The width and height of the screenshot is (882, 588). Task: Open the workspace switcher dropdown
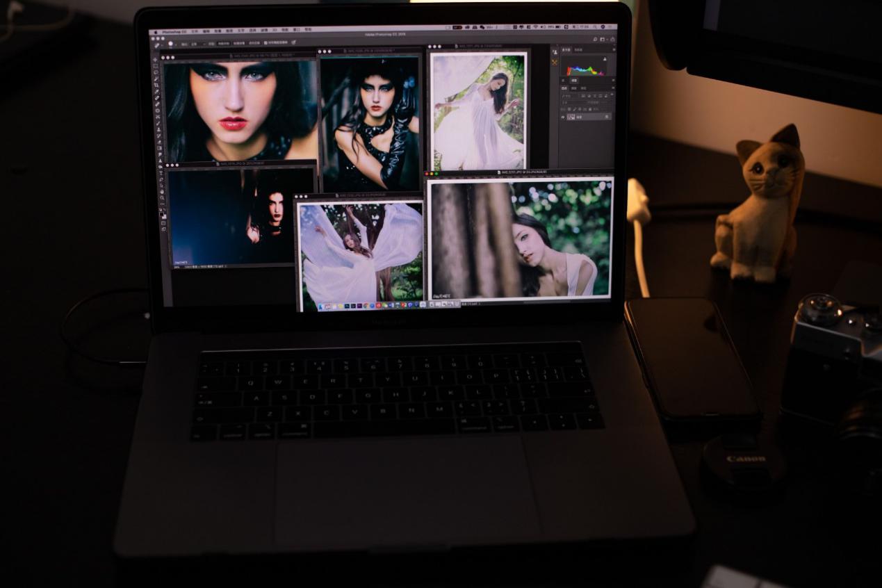pyautogui.click(x=603, y=40)
